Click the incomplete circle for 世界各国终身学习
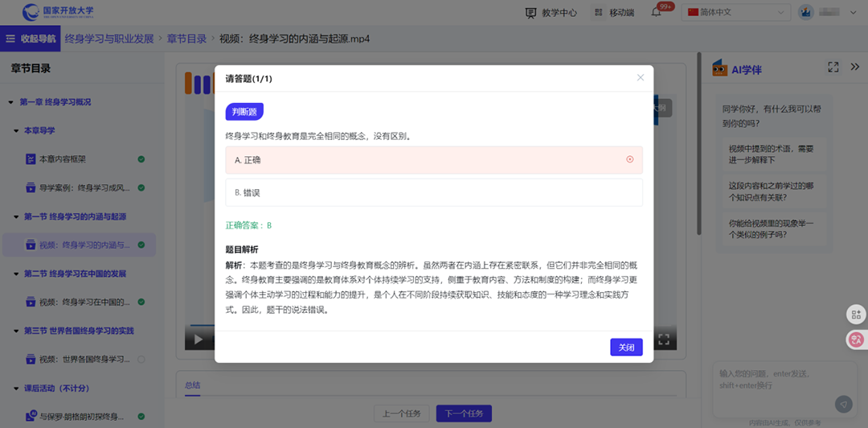Image resolution: width=868 pixels, height=428 pixels. pos(141,360)
